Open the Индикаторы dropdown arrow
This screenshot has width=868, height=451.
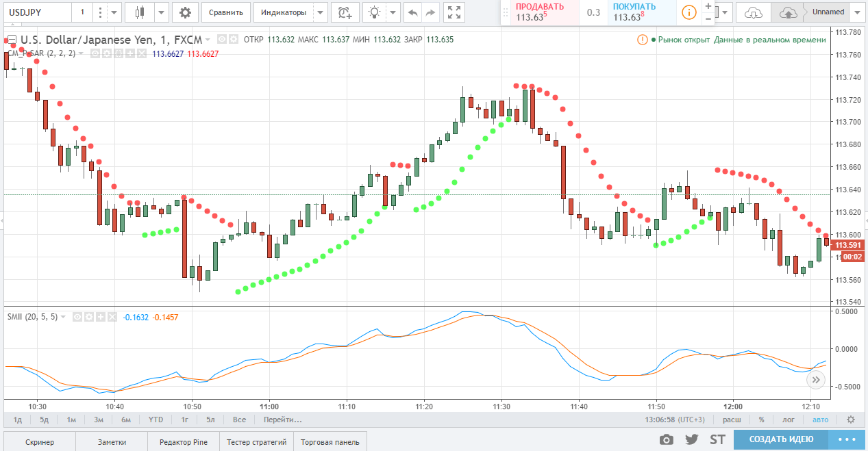tap(320, 12)
